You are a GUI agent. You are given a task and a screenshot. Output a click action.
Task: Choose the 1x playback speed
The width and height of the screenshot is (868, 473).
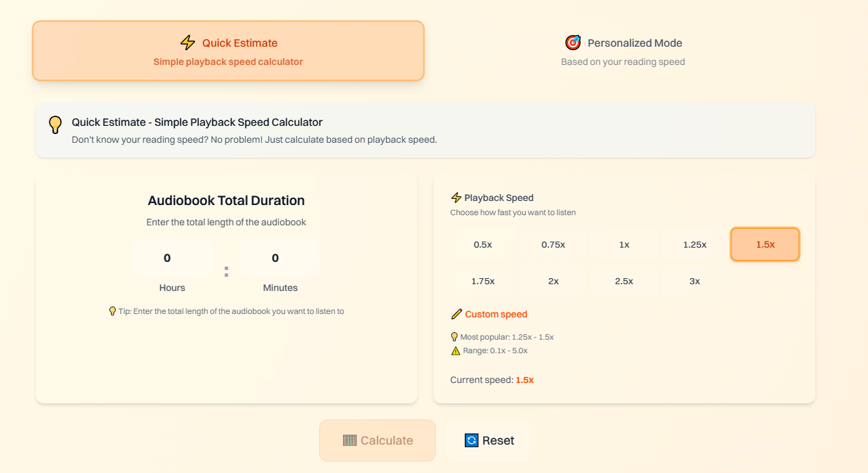coord(624,244)
